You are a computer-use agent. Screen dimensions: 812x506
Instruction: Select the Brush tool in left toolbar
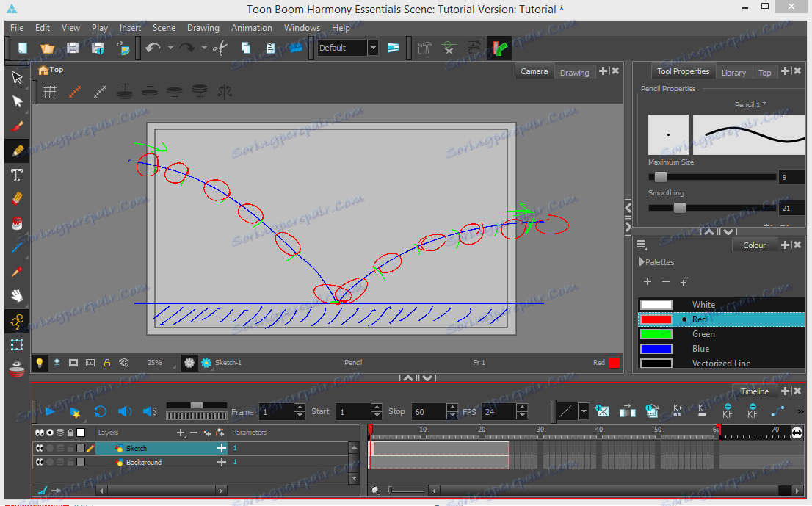pos(18,126)
